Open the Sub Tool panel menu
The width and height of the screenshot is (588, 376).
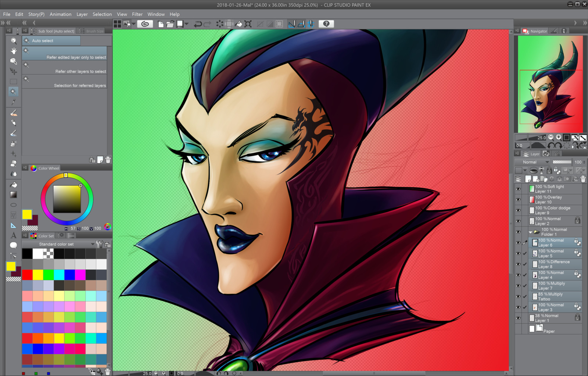click(x=25, y=31)
